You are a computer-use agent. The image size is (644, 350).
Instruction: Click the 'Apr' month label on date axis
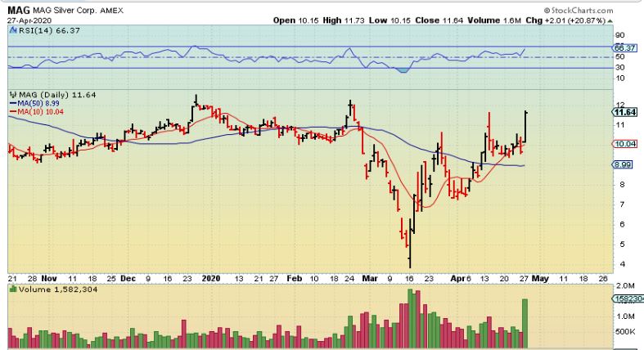[457, 279]
